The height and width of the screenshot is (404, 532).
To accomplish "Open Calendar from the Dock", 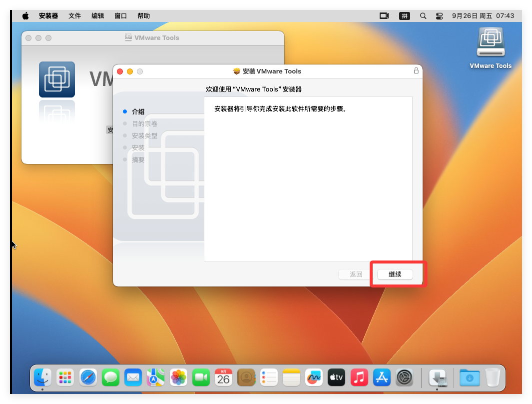I will [x=224, y=377].
